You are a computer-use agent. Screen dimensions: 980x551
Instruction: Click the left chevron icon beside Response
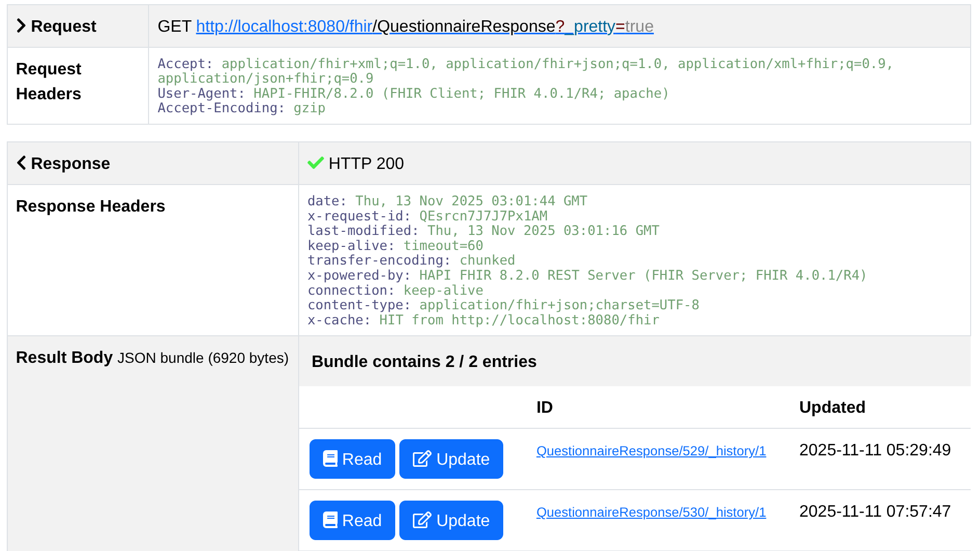click(21, 163)
